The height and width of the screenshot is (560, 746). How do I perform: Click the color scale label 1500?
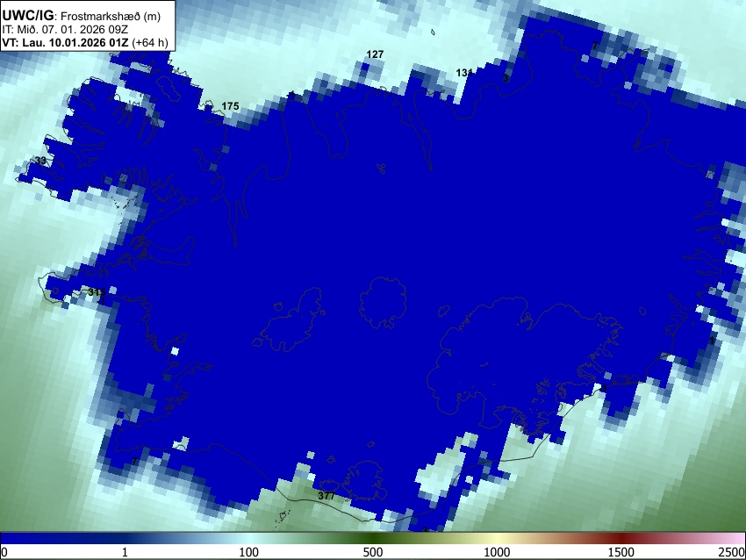point(621,552)
